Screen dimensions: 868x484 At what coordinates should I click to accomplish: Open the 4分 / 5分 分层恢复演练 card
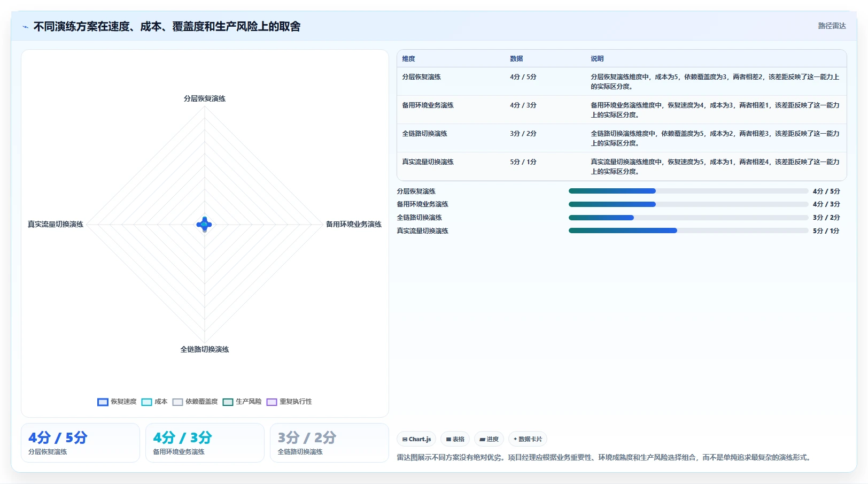pos(80,443)
